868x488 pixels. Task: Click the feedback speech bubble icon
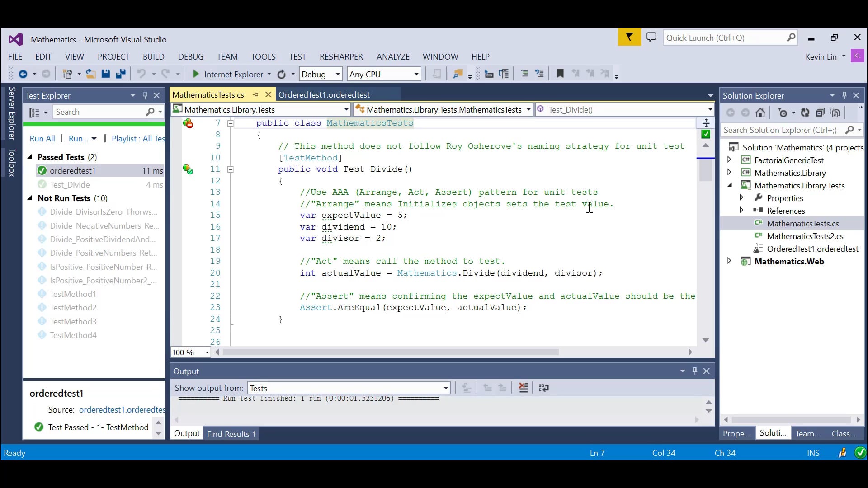click(x=651, y=38)
